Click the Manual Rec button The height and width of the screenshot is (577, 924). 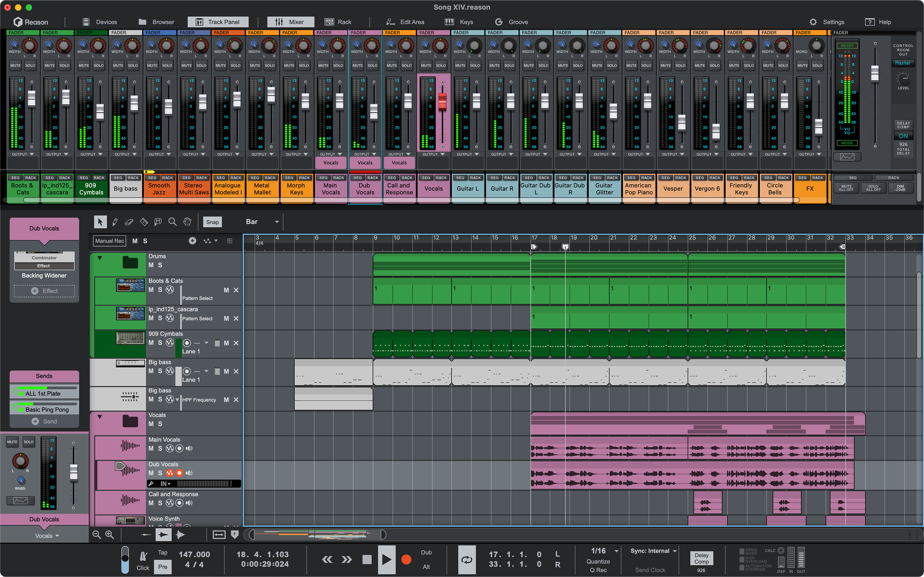point(110,241)
